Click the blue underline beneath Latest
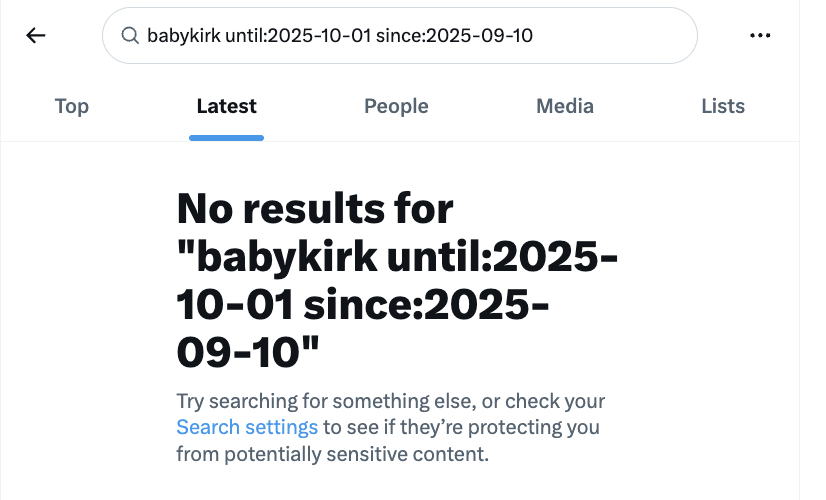The image size is (826, 500). click(226, 137)
